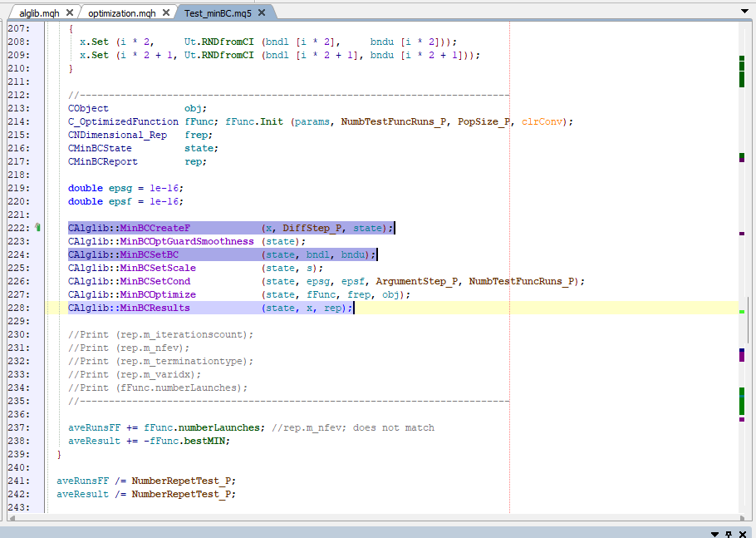Open the tab list dropdown arrow
Viewport: 756px width, 538px height.
(x=744, y=11)
